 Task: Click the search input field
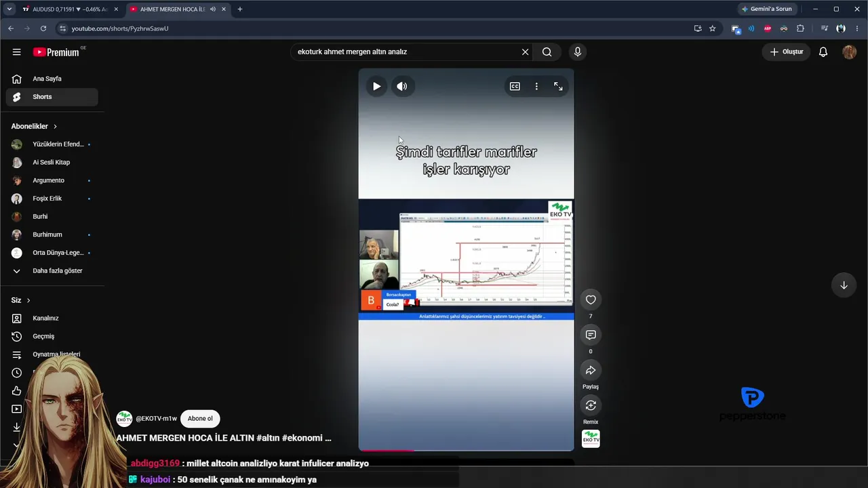[407, 52]
